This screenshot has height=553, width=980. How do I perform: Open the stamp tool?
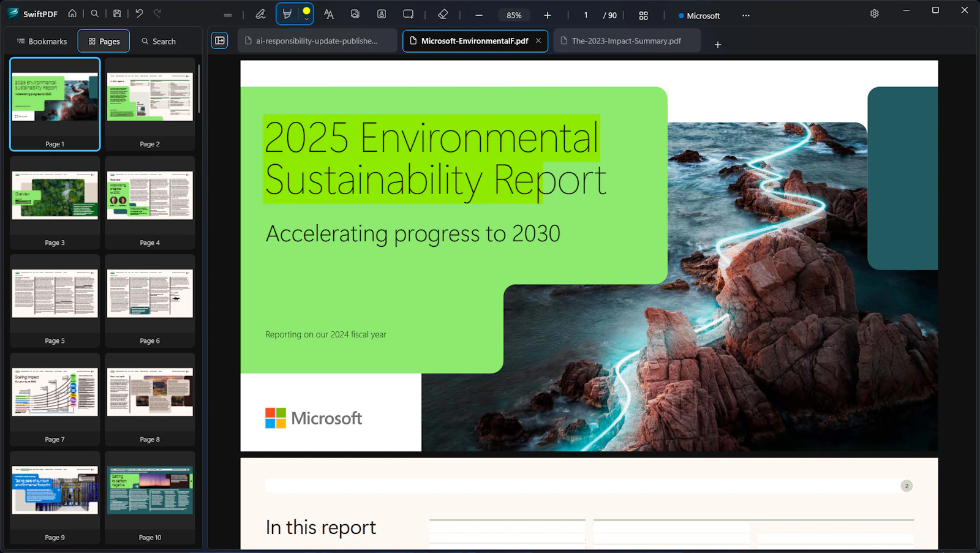pyautogui.click(x=382, y=13)
